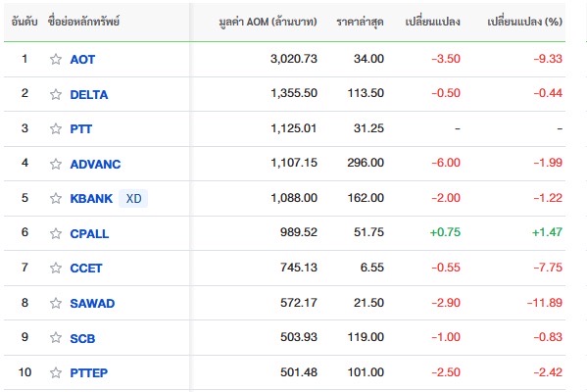Sort by อันดับ column header

point(24,22)
